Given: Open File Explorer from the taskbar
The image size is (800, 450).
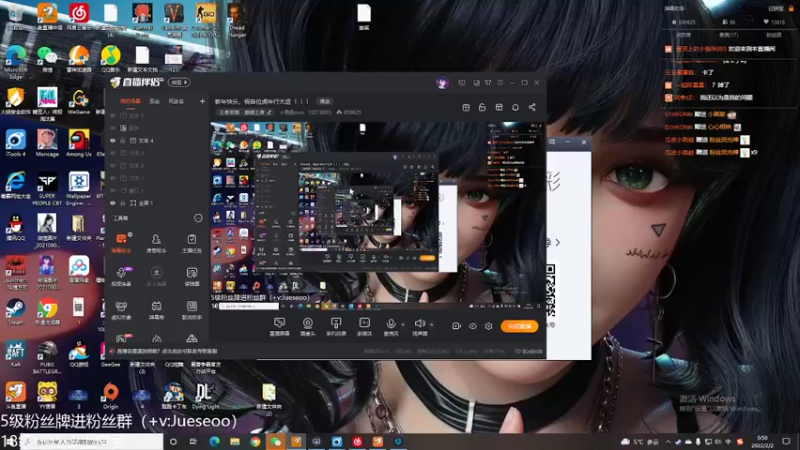Looking at the screenshot, I should coord(235,442).
